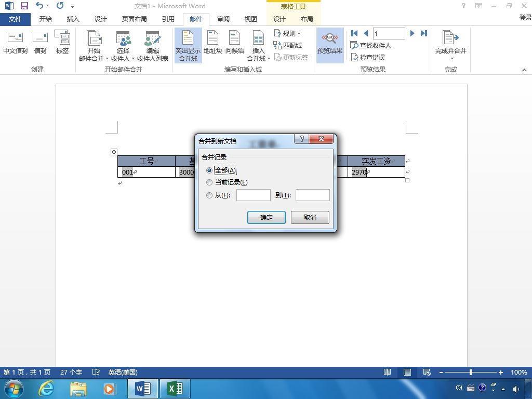Image resolution: width=532 pixels, height=399 pixels.
Task: Open the Chinese Envelope (中文信封) tool
Action: pos(15,43)
